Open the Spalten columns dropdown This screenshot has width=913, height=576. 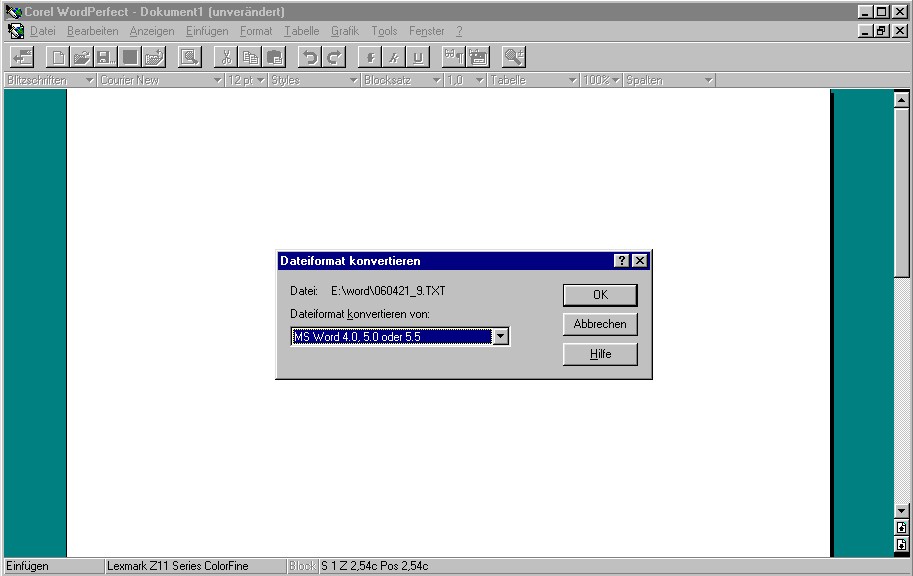709,80
